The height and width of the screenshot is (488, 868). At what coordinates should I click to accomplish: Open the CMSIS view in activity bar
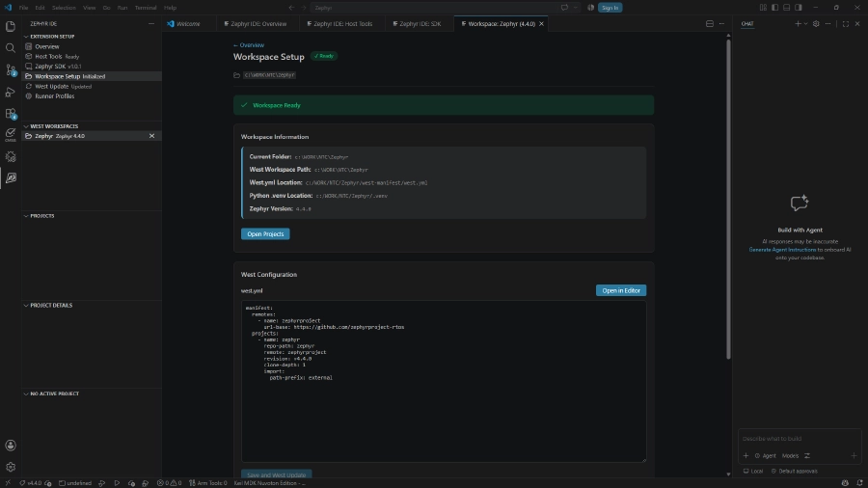pos(10,134)
